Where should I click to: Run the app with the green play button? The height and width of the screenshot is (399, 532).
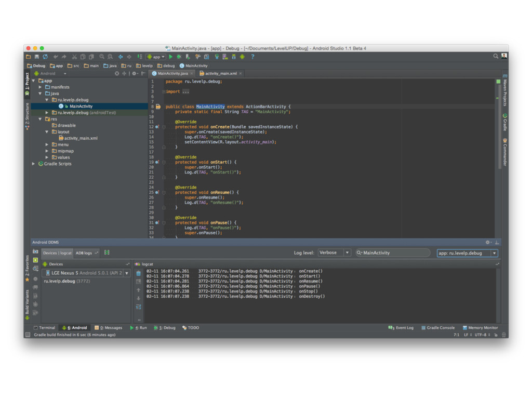(170, 57)
